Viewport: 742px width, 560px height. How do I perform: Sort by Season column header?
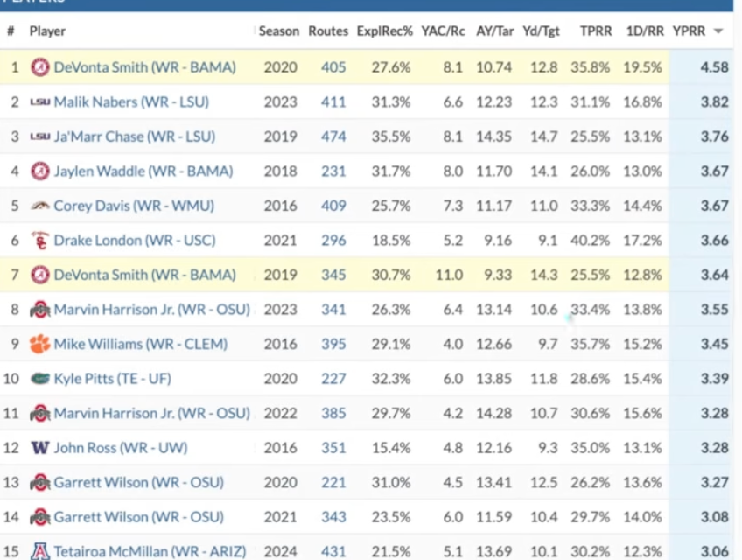[x=279, y=31]
